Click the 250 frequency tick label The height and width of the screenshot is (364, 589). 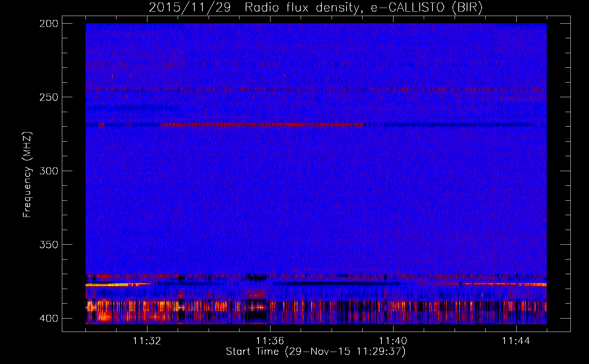[x=49, y=97]
